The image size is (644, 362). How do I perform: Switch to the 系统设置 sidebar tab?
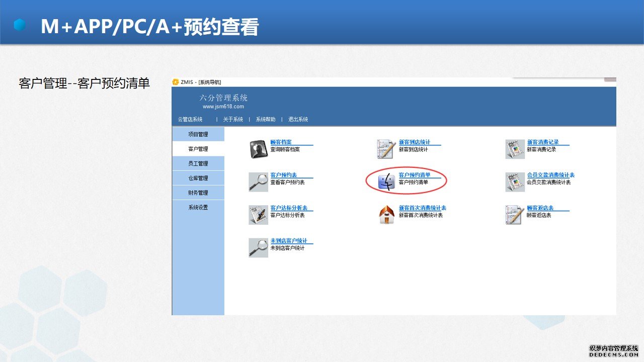click(x=198, y=207)
